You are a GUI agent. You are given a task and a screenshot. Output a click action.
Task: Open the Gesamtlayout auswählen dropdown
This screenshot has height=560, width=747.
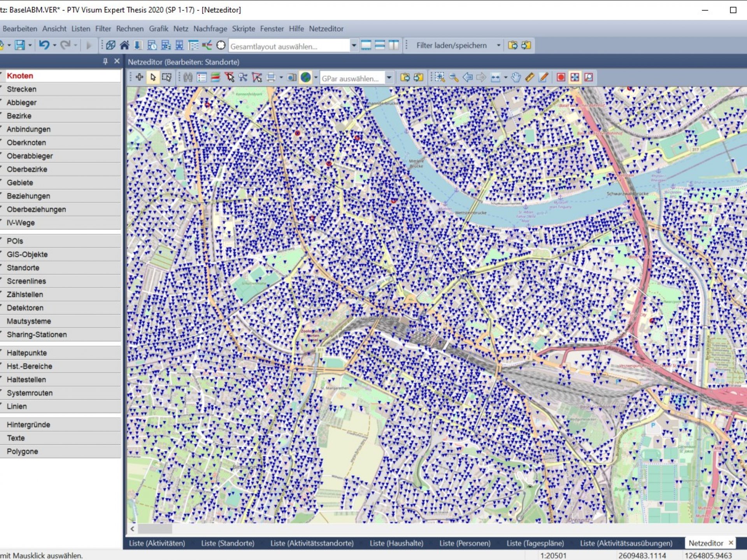pos(354,45)
